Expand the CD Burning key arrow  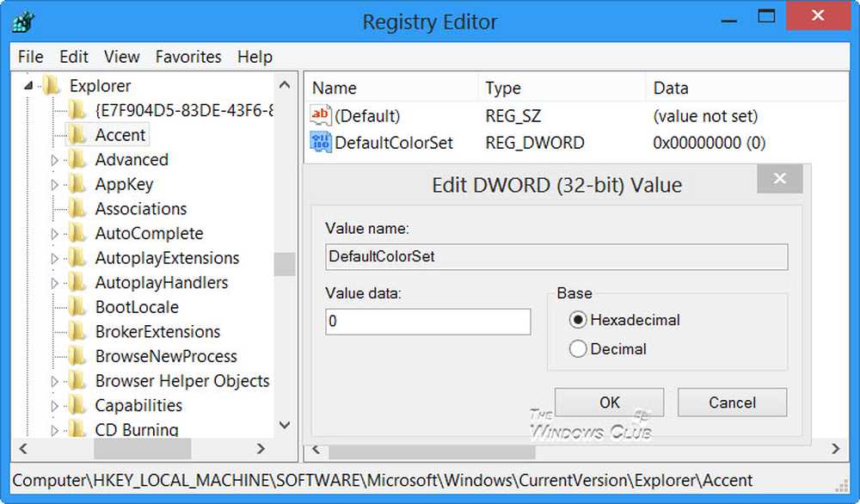coord(54,431)
